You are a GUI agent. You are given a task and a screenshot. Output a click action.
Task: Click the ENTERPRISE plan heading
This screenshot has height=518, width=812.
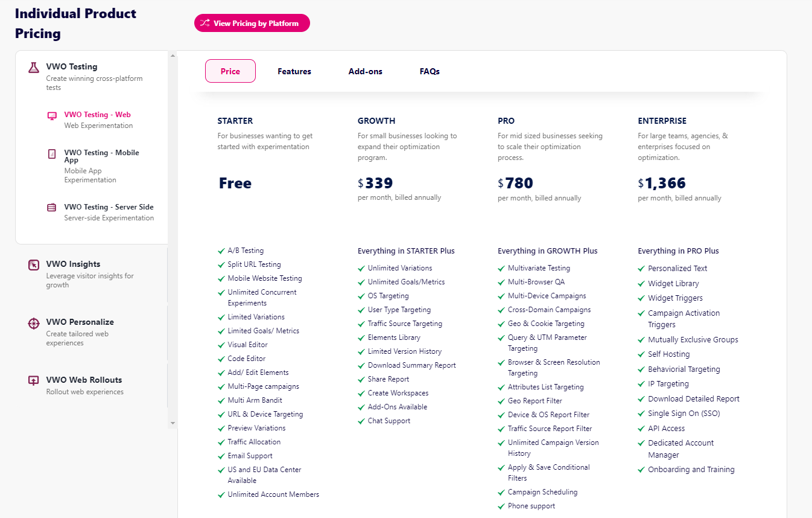click(662, 121)
